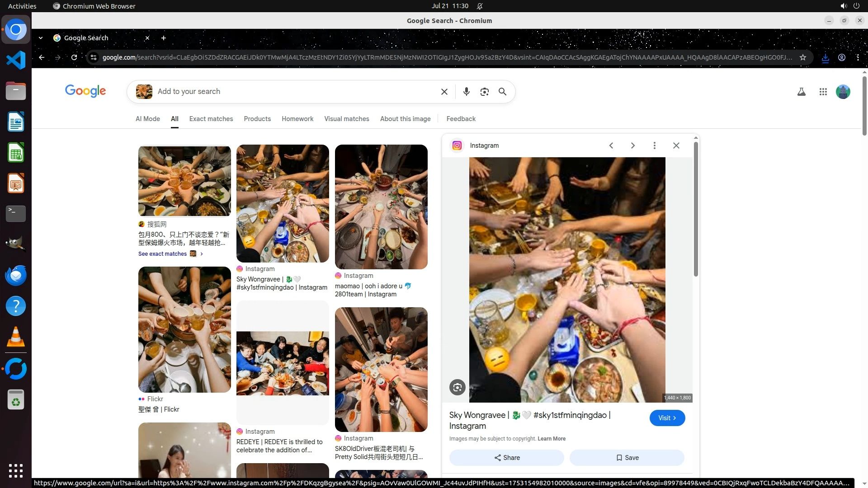
Task: Click Lens icon on preview image
Action: pos(457,387)
